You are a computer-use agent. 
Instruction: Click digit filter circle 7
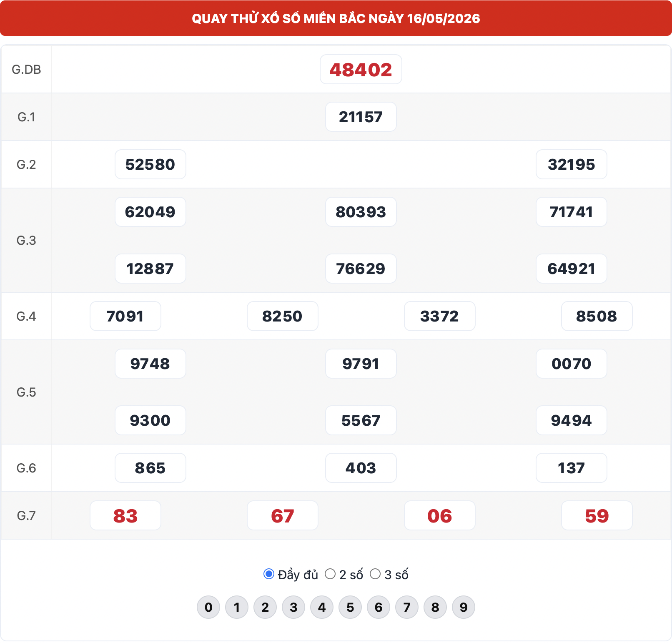point(407,607)
